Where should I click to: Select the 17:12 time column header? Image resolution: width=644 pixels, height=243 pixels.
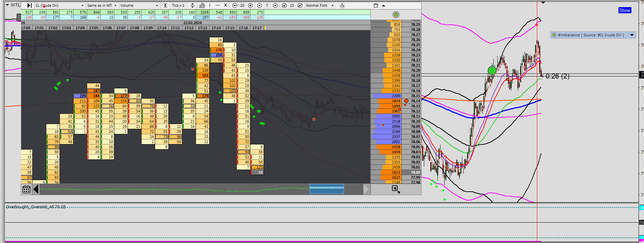click(189, 28)
